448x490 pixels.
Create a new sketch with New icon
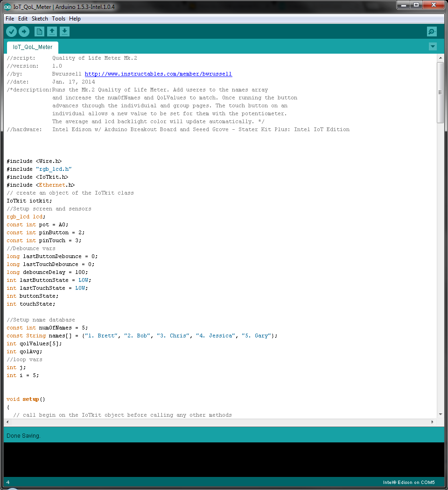tap(39, 32)
